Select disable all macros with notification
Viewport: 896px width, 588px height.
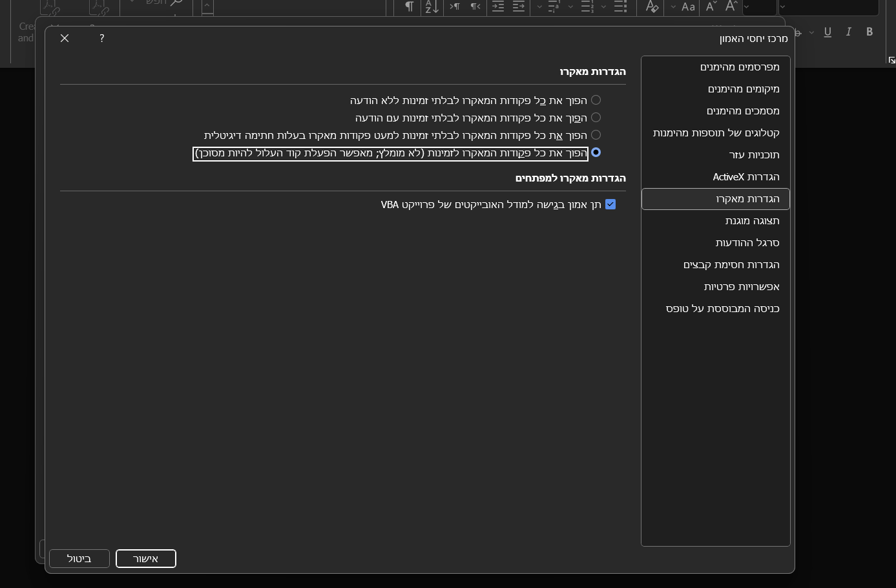(x=596, y=118)
